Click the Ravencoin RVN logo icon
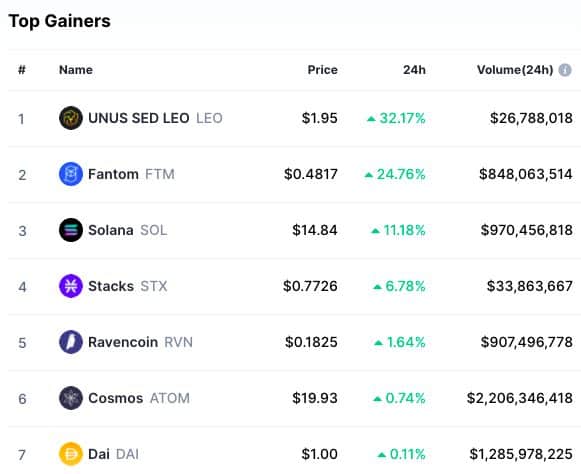 (71, 342)
